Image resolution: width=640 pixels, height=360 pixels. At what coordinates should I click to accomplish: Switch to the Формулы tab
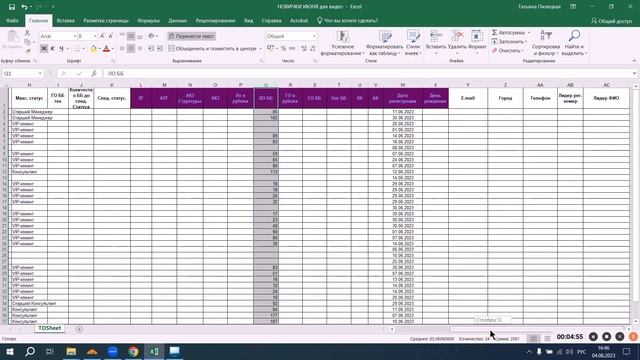coord(148,21)
